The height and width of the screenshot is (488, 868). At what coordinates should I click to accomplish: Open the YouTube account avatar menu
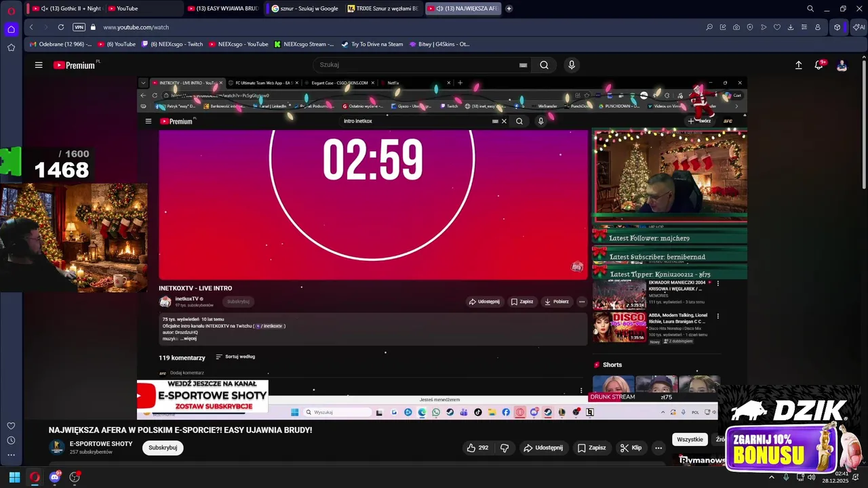(842, 65)
